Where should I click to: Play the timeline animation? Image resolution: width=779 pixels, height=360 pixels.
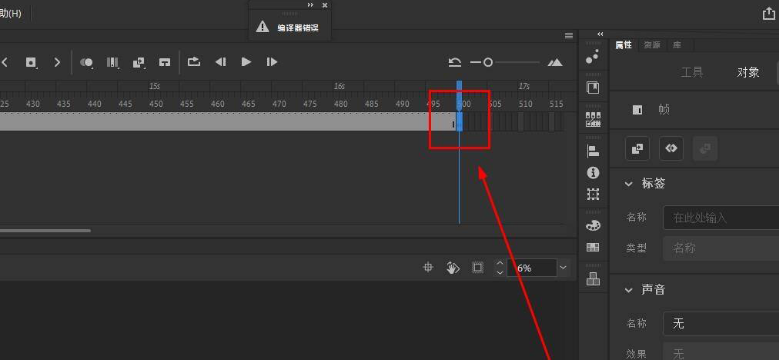point(246,62)
